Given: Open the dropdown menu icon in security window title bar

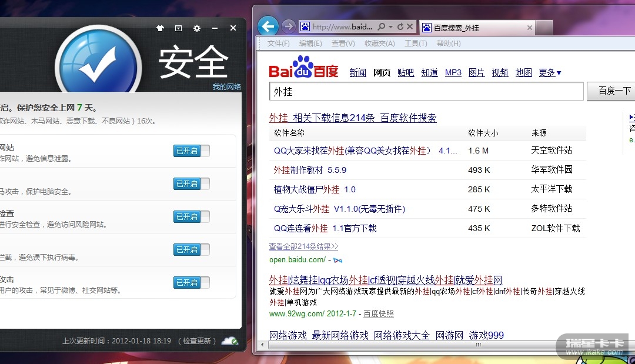Looking at the screenshot, I should (x=178, y=28).
